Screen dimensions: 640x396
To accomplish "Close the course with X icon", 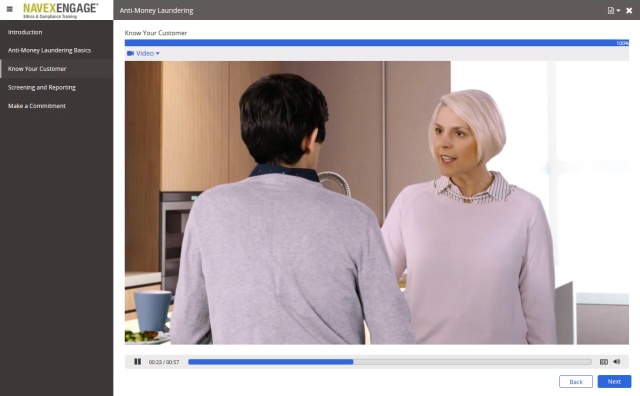I will 629,11.
